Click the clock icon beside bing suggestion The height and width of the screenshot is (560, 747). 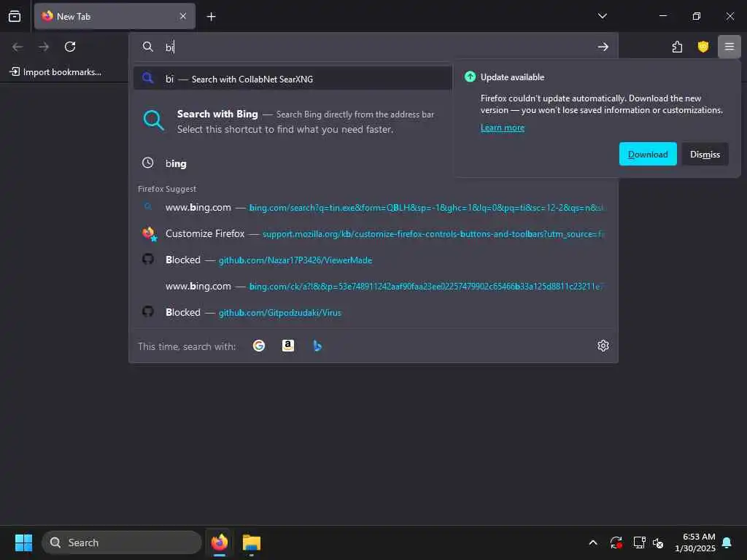pos(147,163)
